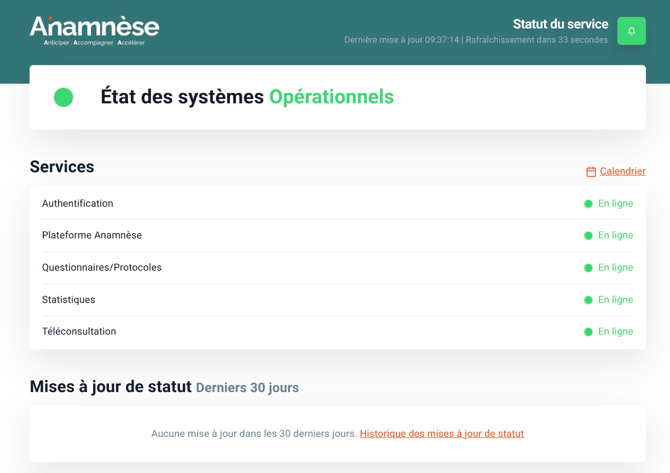Click En ligne status for Authentification
The image size is (670, 473).
click(608, 203)
